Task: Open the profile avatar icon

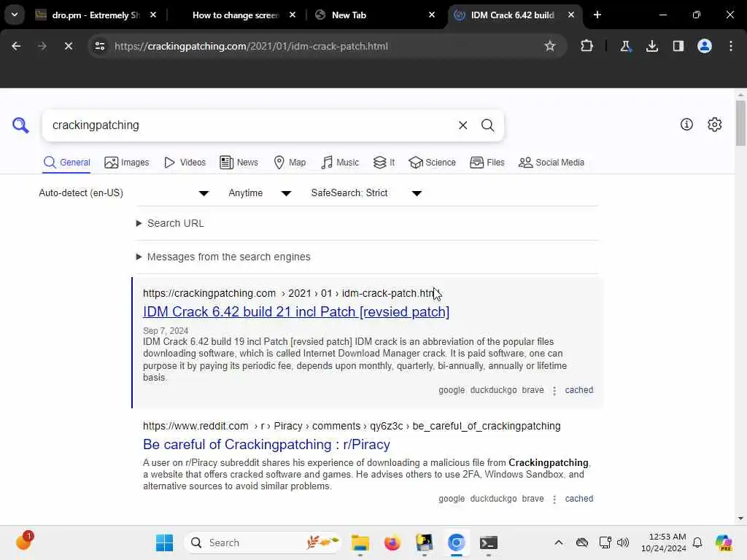Action: (x=705, y=46)
